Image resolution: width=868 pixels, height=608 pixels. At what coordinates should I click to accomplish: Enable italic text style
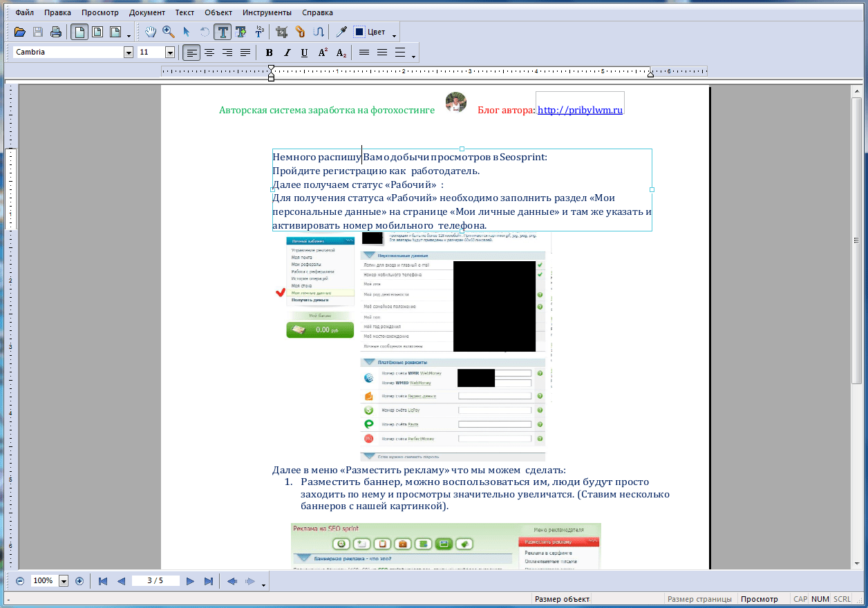point(287,53)
